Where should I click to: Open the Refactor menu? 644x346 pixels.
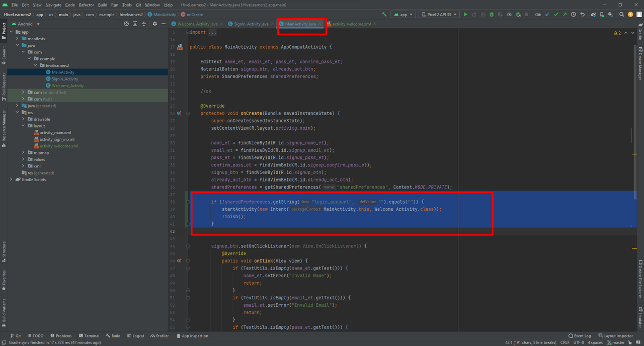tap(86, 5)
